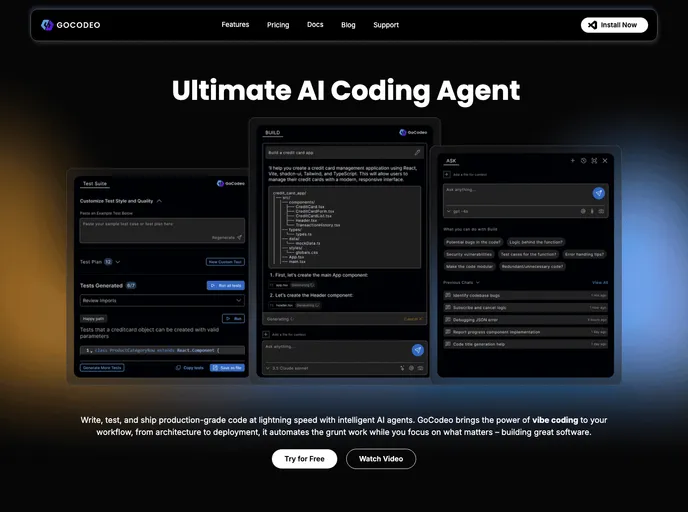Click the chat icon beside 'Identify codebase bugs'
The width and height of the screenshot is (688, 512).
[448, 295]
